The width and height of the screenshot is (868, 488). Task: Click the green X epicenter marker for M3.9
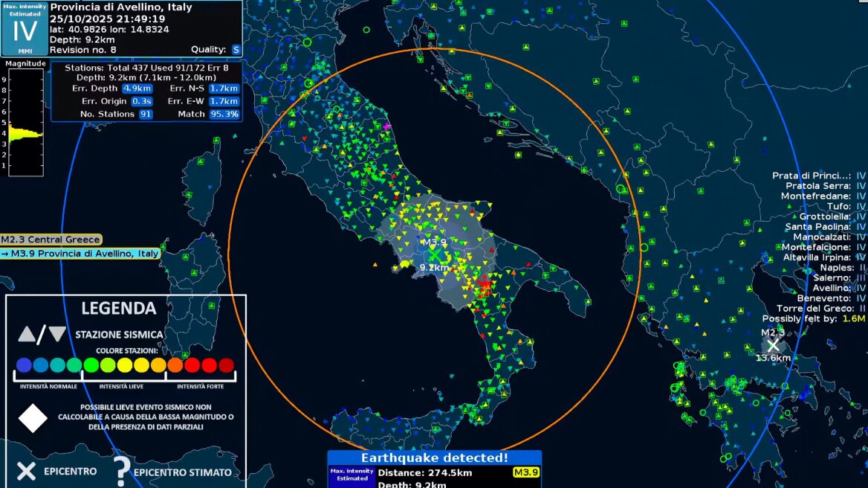pos(433,254)
